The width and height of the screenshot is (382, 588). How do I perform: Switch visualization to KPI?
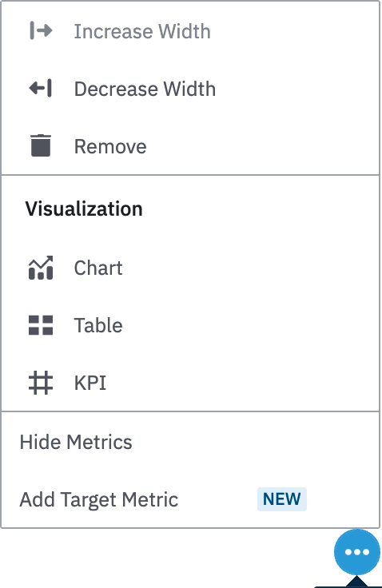90,383
